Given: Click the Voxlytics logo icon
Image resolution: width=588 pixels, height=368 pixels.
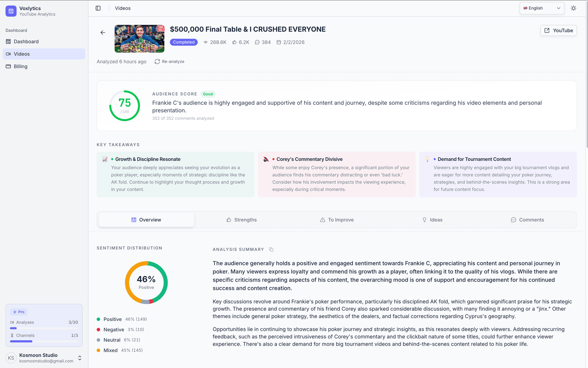Looking at the screenshot, I should click(x=11, y=11).
